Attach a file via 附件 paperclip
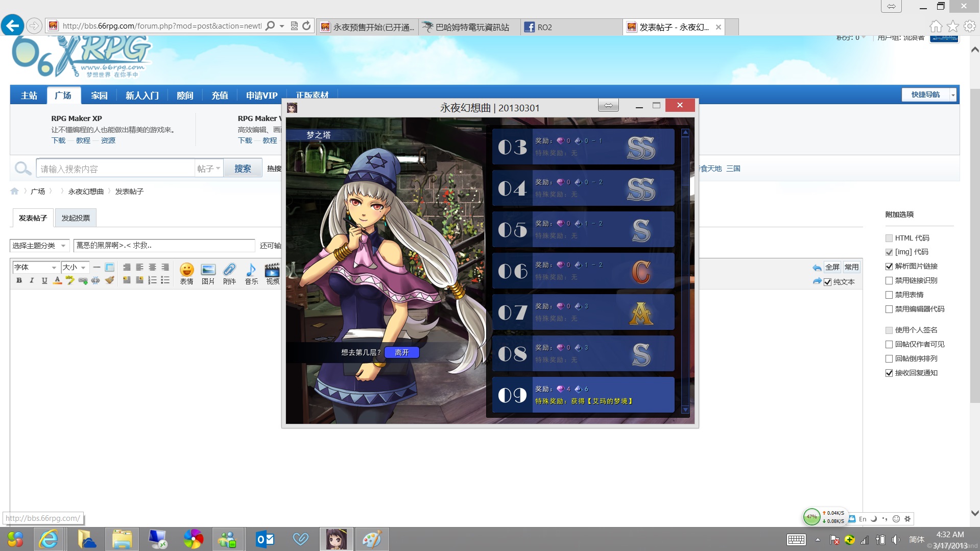The image size is (980, 551). 229,274
